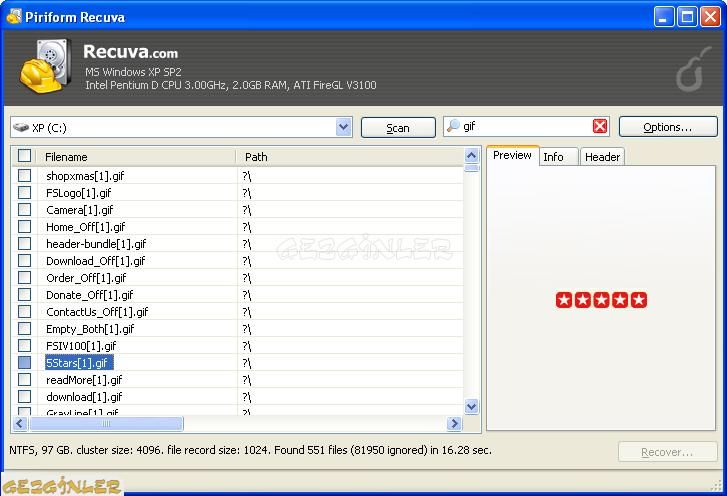The image size is (727, 496).
Task: Select the Donate_Off[1].gif filename
Action: click(x=89, y=295)
